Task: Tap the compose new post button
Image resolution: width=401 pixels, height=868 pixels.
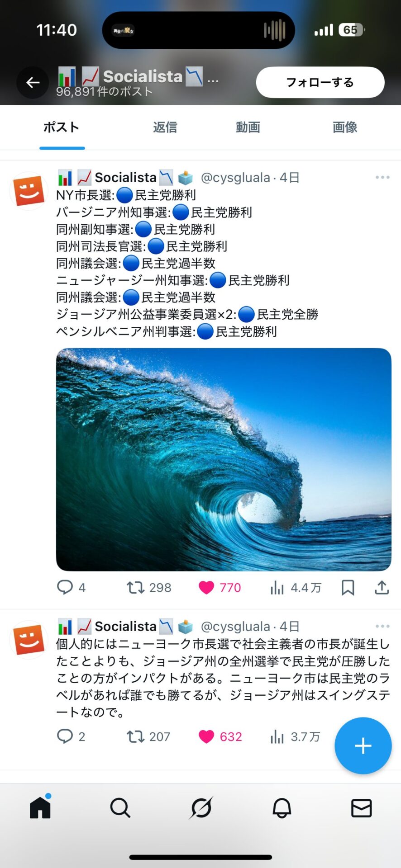Action: [x=363, y=745]
